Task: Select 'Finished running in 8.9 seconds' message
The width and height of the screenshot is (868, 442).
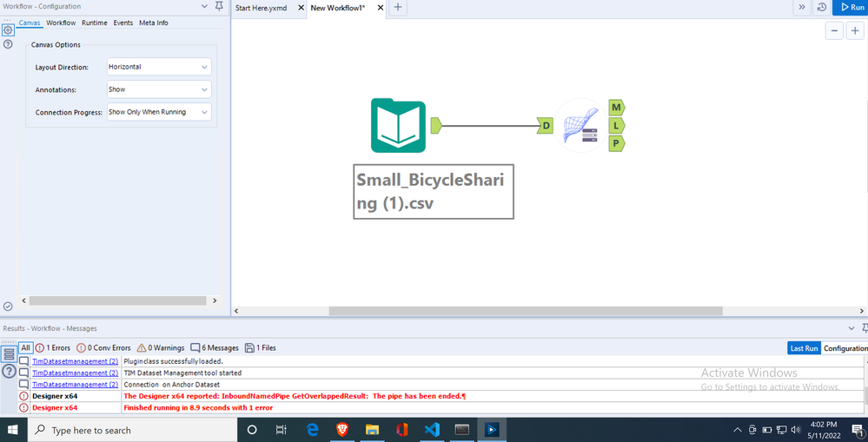Action: pos(198,408)
